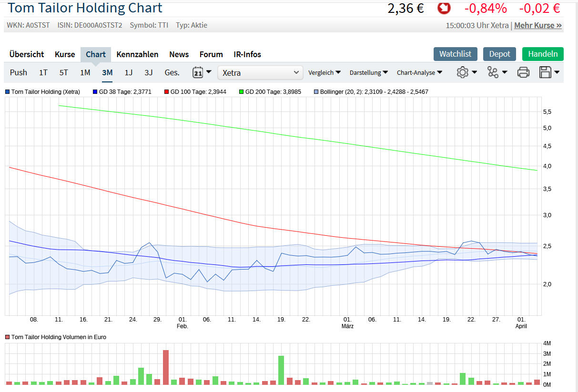
Task: Click the Watchlist button
Action: [455, 54]
